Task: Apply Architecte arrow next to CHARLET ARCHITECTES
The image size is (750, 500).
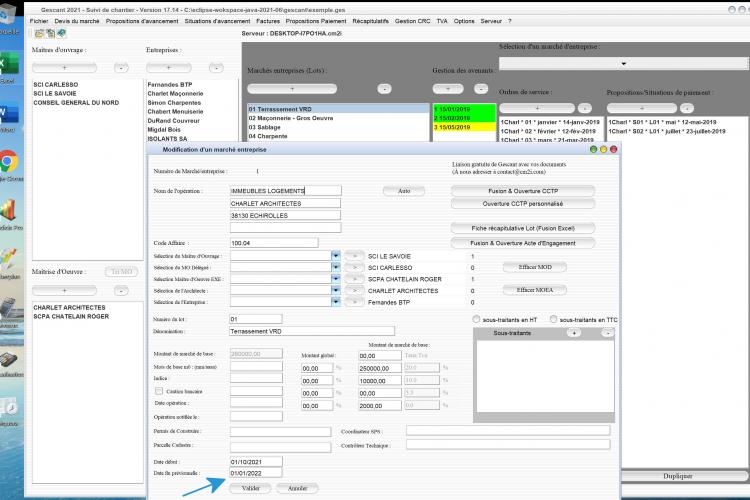Action: click(x=354, y=290)
